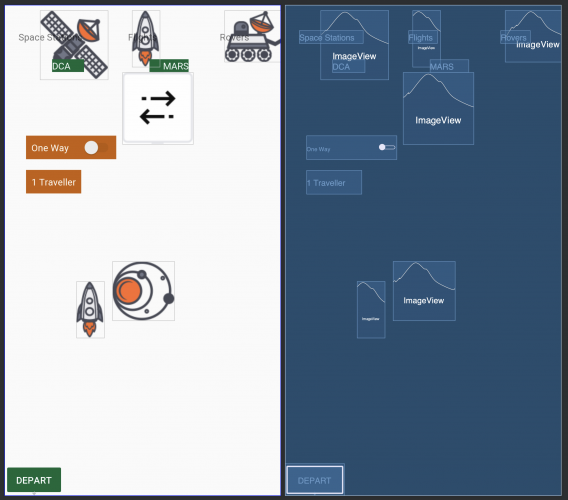This screenshot has height=500, width=568.
Task: Click the orbiting planet galaxy image
Action: click(143, 291)
